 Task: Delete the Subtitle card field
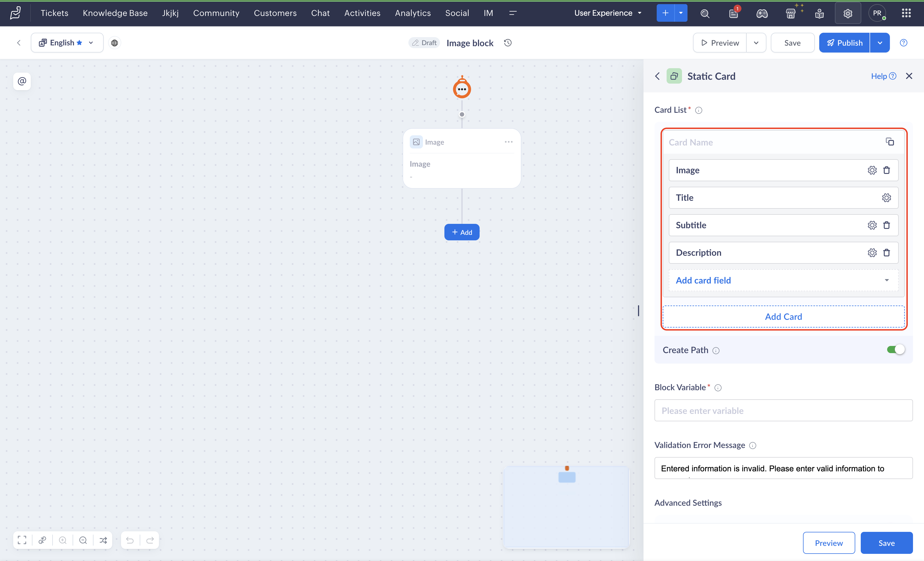click(x=887, y=225)
